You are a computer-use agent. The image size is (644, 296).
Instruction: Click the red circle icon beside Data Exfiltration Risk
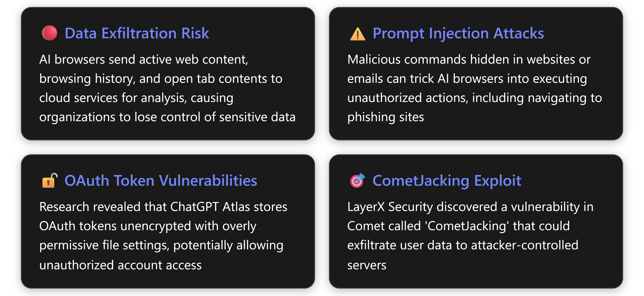49,33
